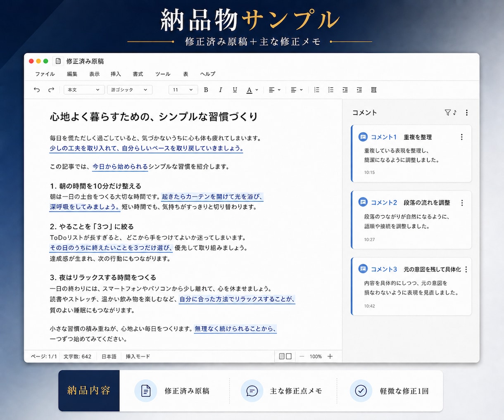Click highlighted text 無理なく続けられることから、
Viewport: 504px width, 420px height.
[235, 329]
